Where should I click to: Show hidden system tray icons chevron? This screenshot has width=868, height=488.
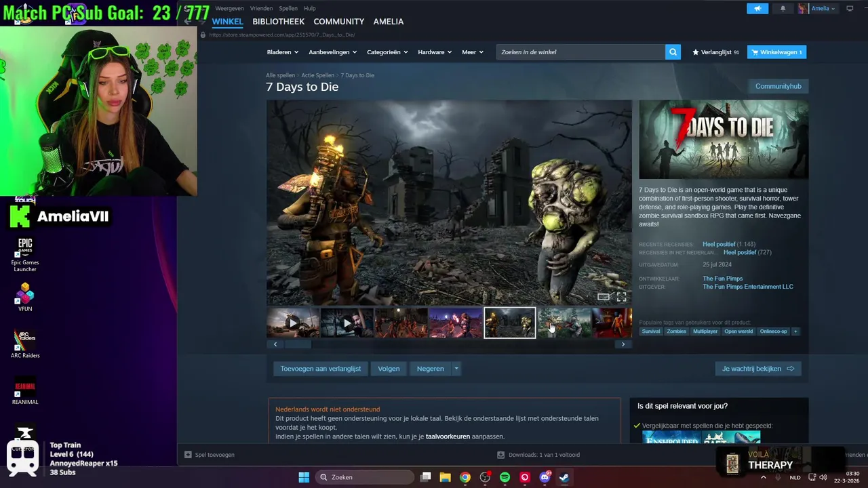point(764,477)
